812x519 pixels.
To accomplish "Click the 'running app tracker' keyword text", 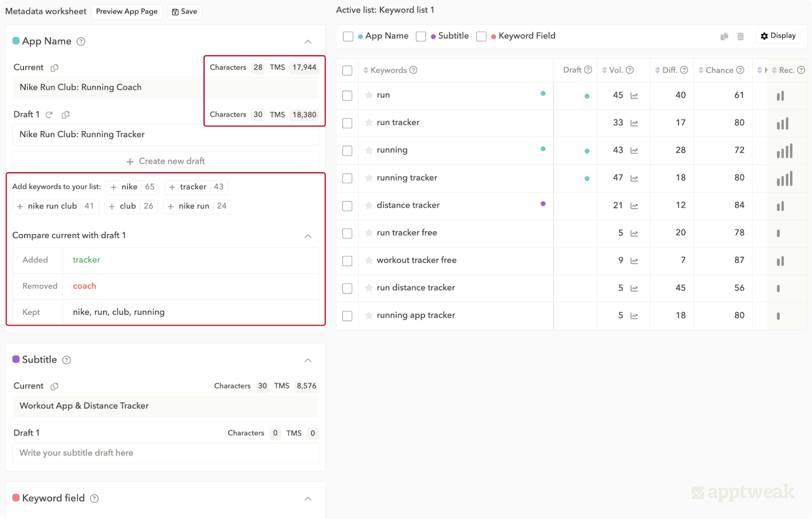I will click(416, 315).
